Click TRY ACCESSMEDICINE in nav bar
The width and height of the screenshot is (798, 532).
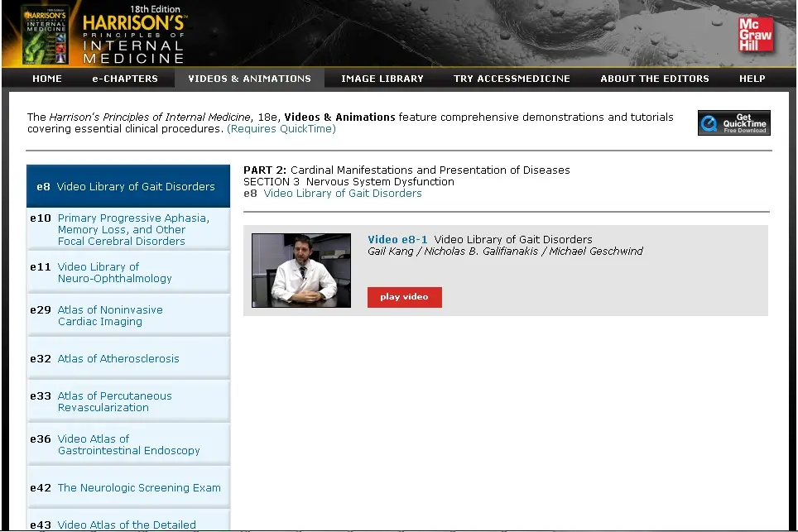click(x=512, y=79)
